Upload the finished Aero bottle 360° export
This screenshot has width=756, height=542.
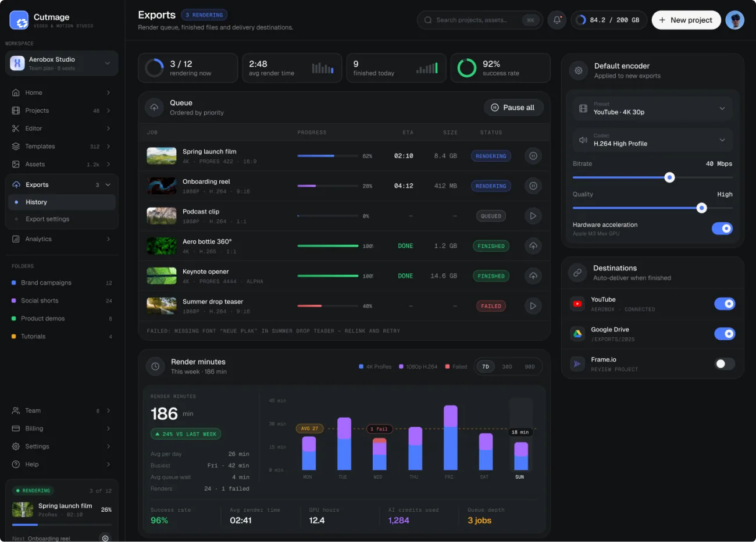click(x=533, y=246)
